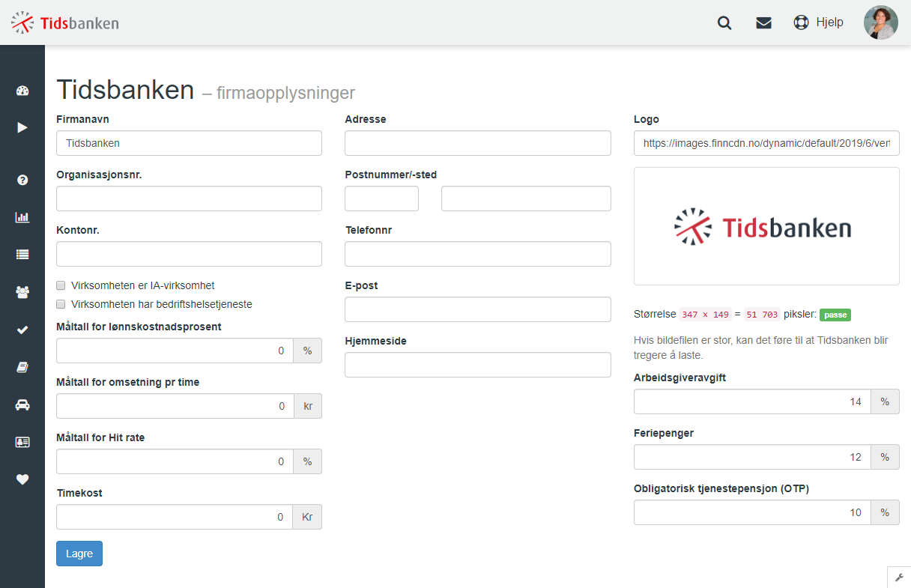This screenshot has height=588, width=911.
Task: Focus the Postnummer input field
Action: (381, 198)
